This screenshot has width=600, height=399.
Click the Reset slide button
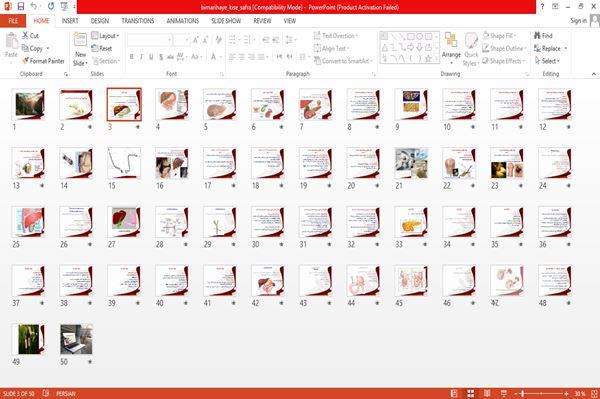[x=102, y=48]
